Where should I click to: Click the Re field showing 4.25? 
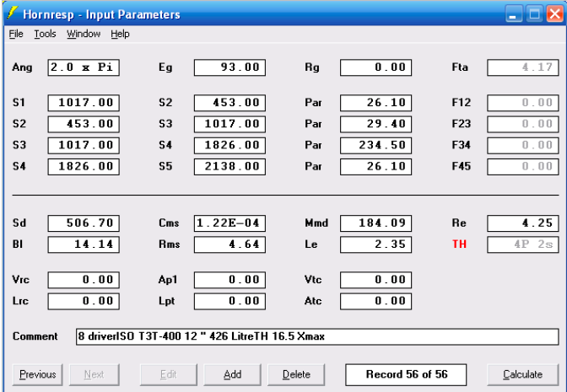coord(522,223)
